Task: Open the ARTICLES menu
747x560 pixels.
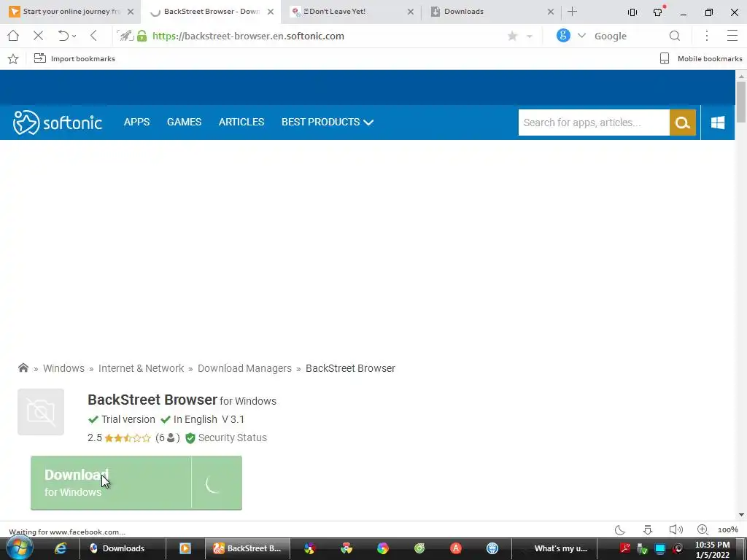Action: coord(241,122)
